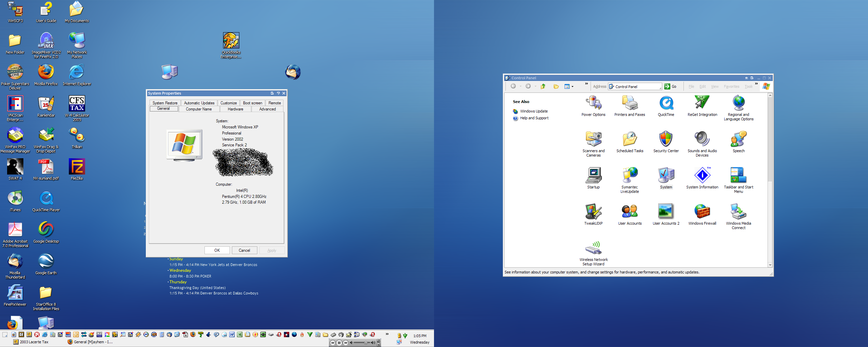This screenshot has width=868, height=347.
Task: Open iTunes desktop shortcut
Action: pyautogui.click(x=15, y=201)
